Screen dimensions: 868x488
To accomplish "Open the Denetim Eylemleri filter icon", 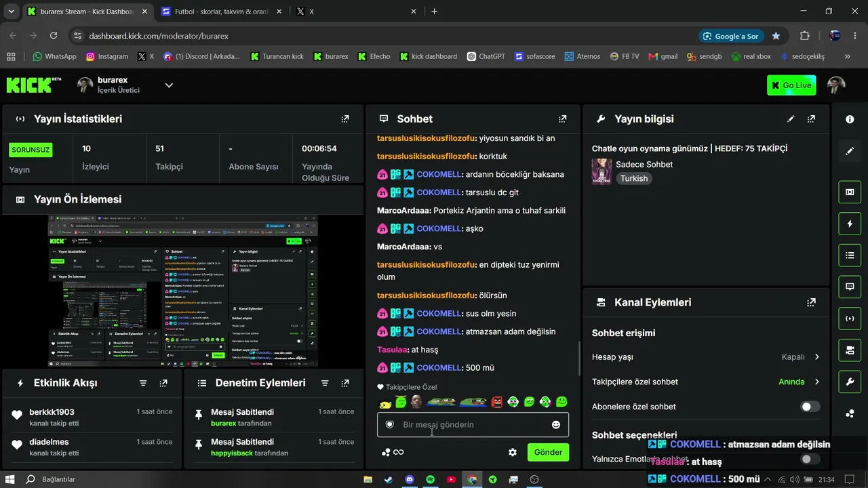I will [325, 383].
